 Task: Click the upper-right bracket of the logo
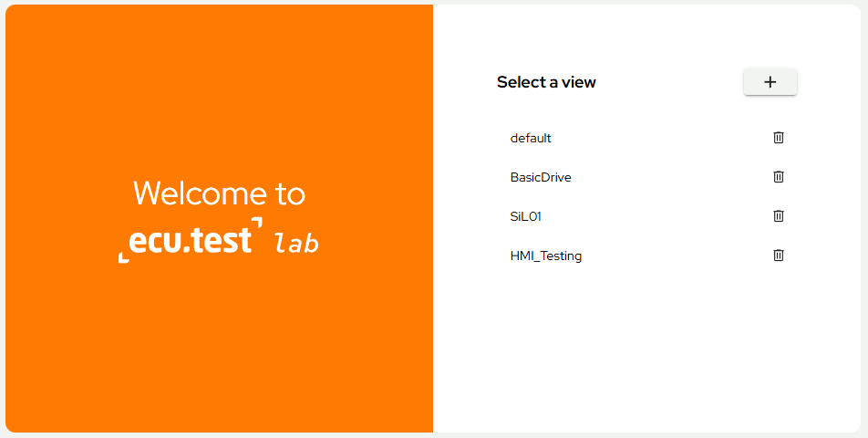tap(257, 222)
